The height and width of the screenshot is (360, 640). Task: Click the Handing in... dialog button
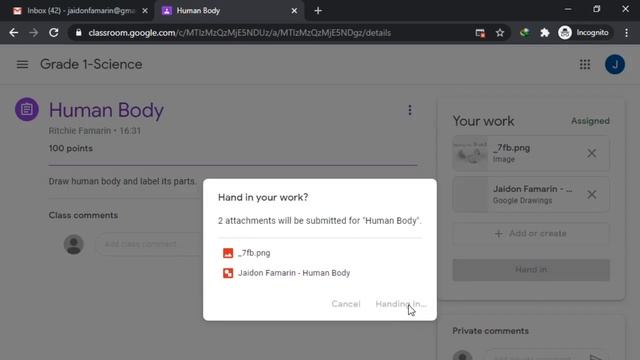pyautogui.click(x=401, y=304)
